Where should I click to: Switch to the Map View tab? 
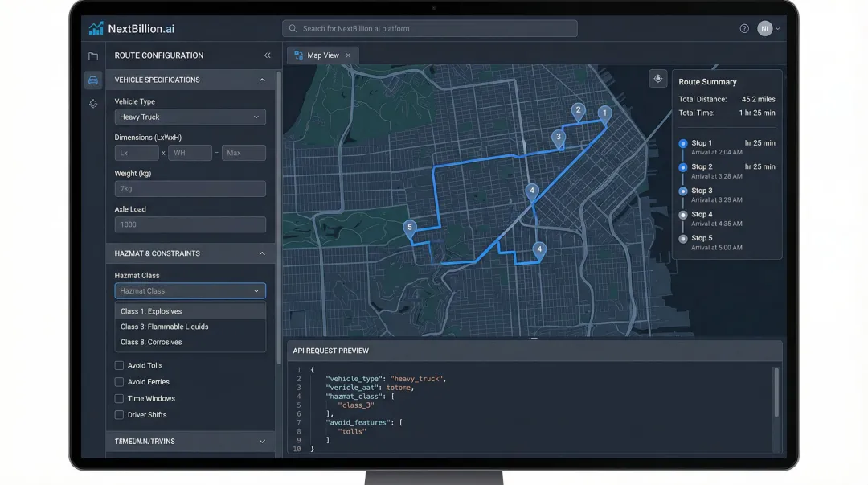pyautogui.click(x=321, y=55)
